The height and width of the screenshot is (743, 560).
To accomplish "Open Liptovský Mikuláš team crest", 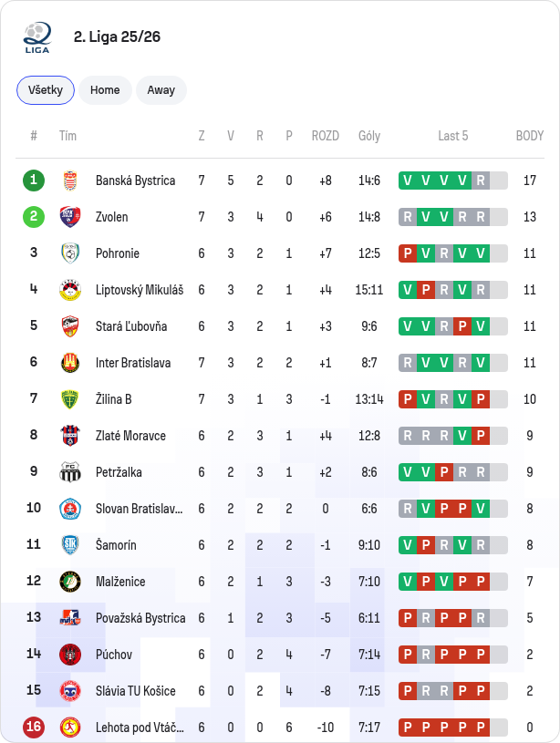I will [x=70, y=290].
